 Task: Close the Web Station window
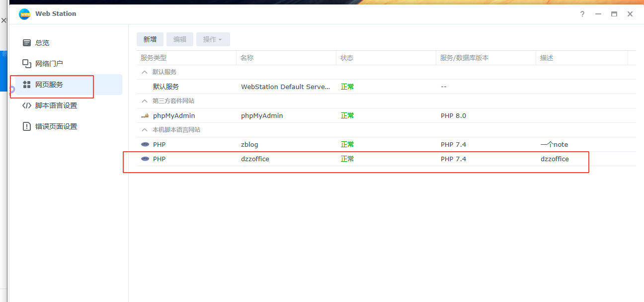tap(630, 14)
